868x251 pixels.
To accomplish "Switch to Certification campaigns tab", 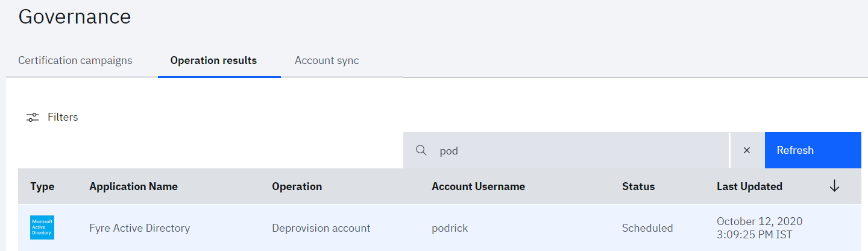I will coord(75,60).
